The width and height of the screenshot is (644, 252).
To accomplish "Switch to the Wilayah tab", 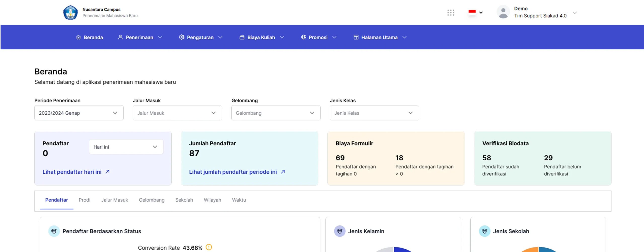I will tap(212, 200).
